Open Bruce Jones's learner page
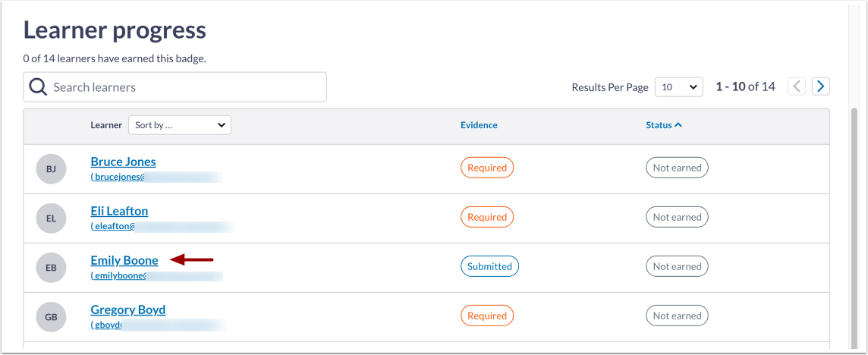The image size is (868, 355). point(123,162)
